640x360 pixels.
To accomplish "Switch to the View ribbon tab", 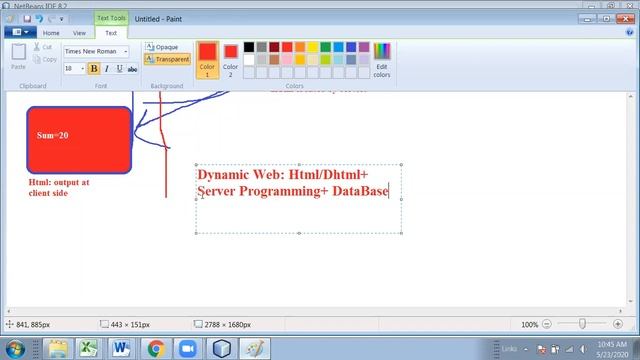I will tap(79, 33).
